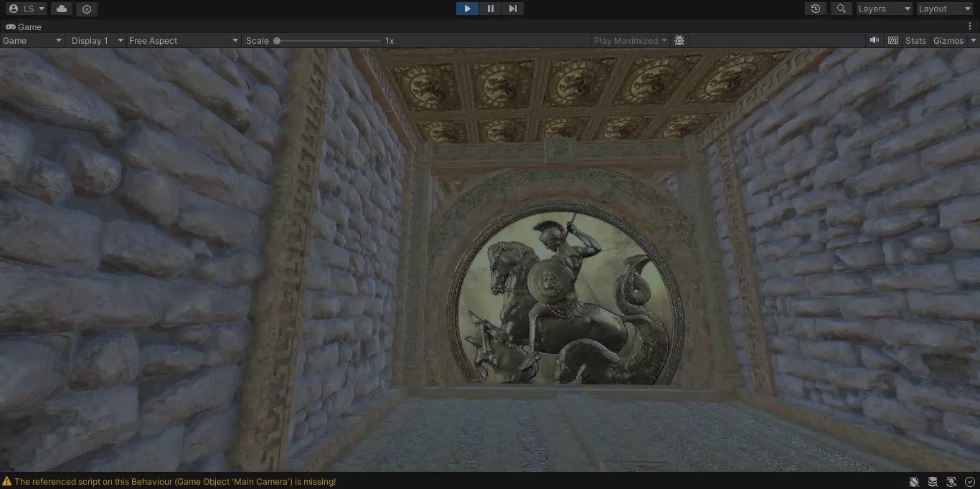Advance one frame with the Step button

(512, 9)
